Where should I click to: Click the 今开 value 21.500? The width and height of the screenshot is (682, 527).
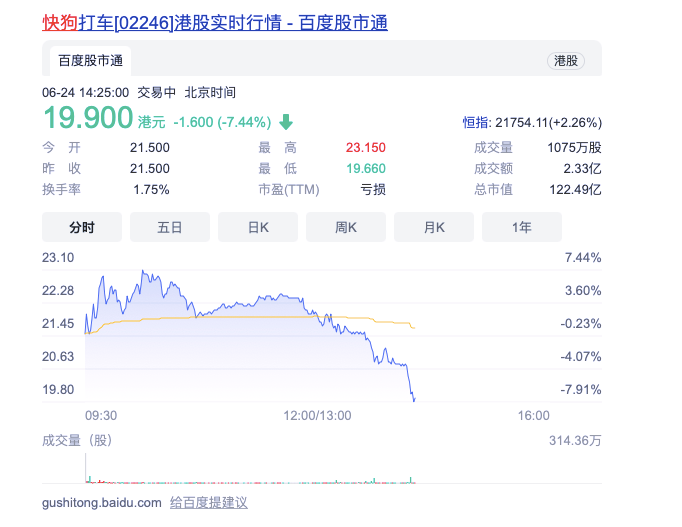(x=150, y=148)
